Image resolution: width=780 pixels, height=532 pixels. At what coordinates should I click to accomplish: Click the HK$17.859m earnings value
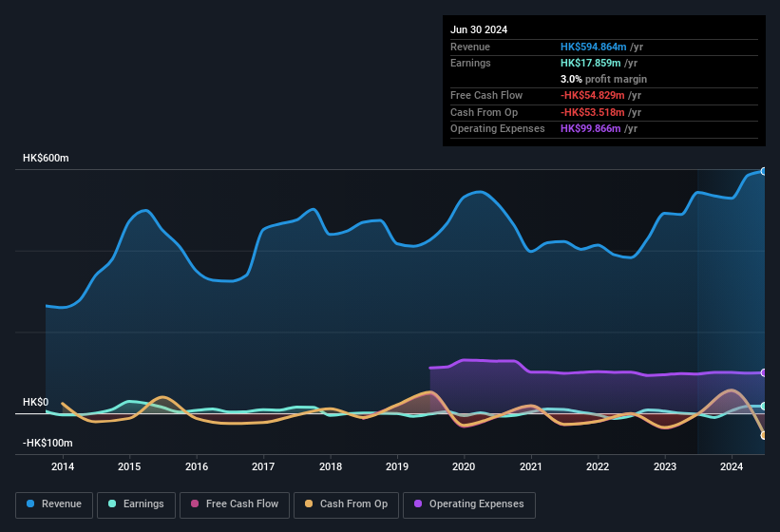[591, 63]
